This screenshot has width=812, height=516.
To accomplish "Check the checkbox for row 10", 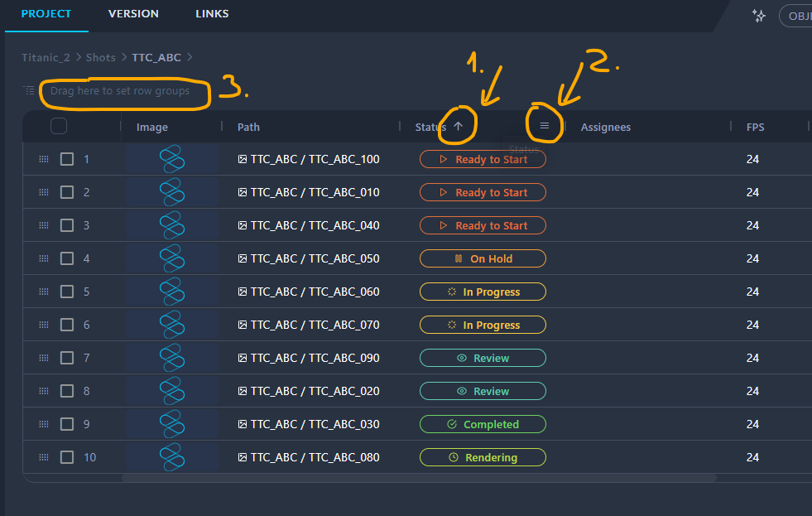I will pyautogui.click(x=67, y=457).
